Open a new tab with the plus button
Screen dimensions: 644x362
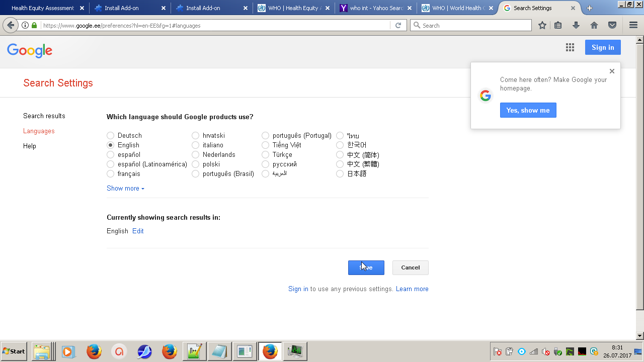[590, 8]
